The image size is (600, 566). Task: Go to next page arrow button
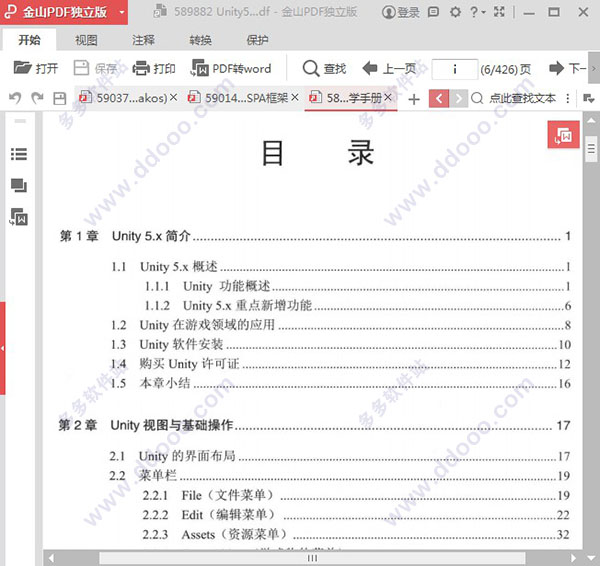(567, 69)
